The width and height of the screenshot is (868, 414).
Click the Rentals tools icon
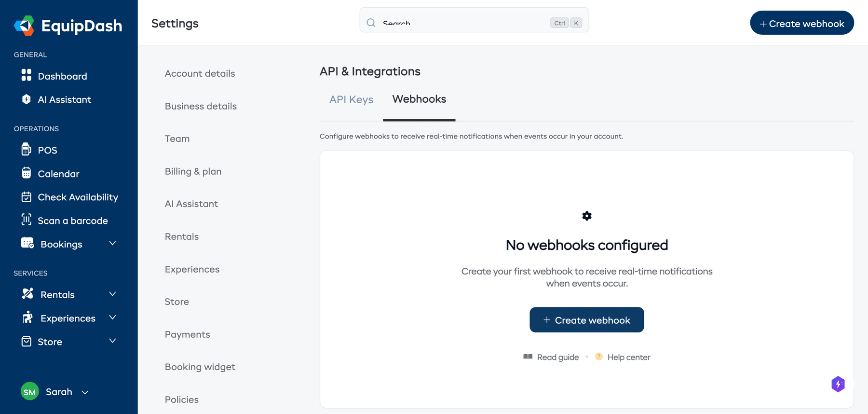click(27, 293)
